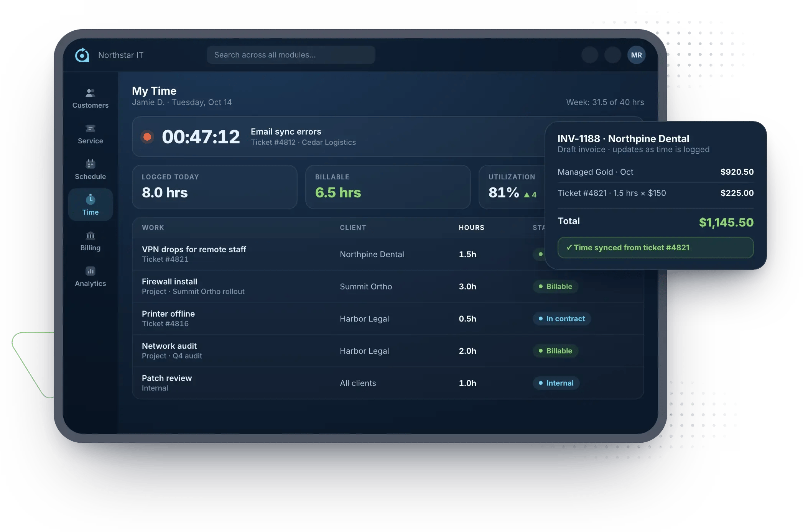Click the Billable 6.5 hrs card

(388, 187)
